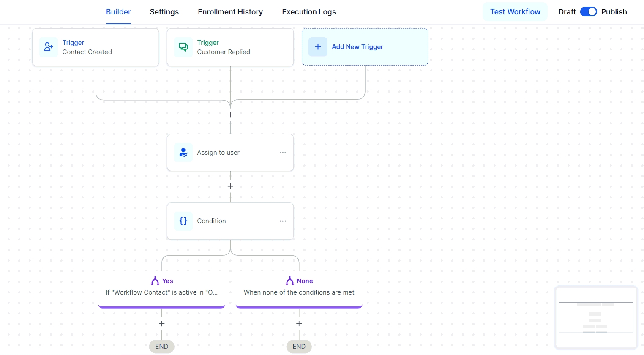
Task: Add a step under the None branch
Action: (x=299, y=324)
